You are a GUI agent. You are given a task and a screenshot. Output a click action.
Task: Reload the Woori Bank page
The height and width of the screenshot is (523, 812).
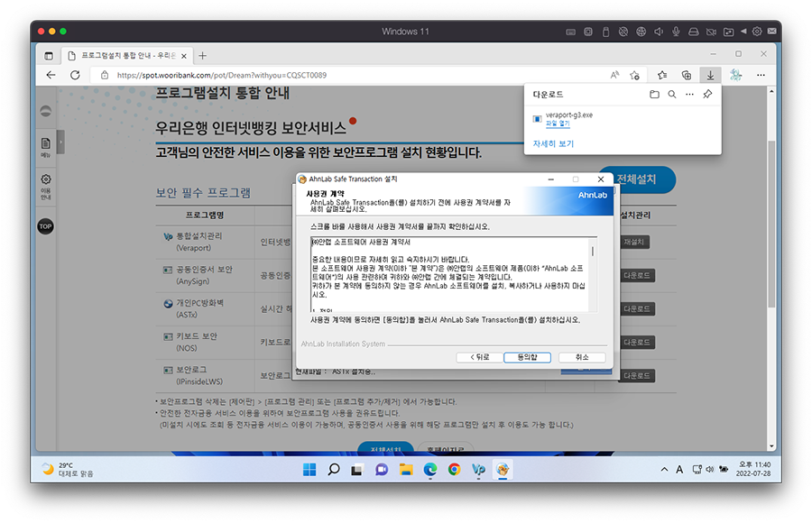[75, 75]
